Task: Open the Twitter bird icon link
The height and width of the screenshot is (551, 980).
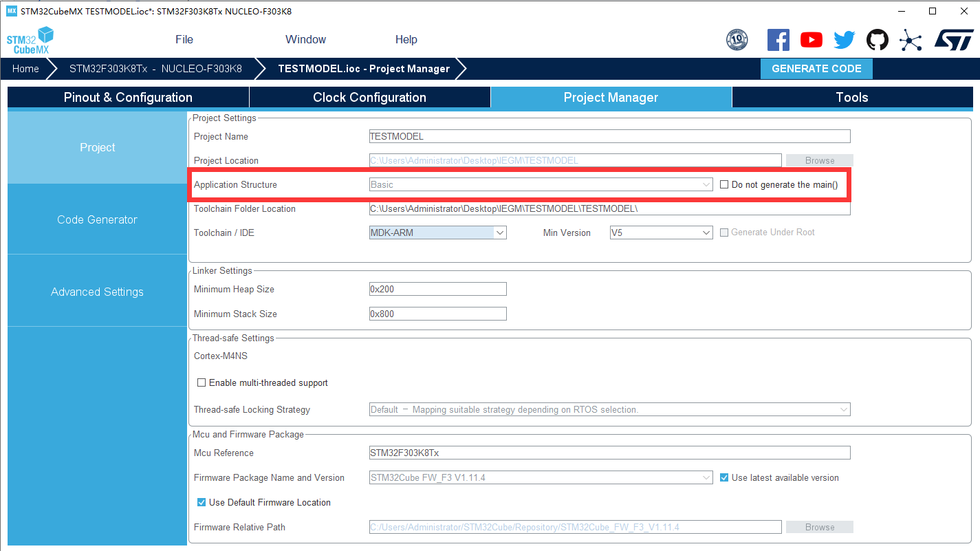Action: 845,40
